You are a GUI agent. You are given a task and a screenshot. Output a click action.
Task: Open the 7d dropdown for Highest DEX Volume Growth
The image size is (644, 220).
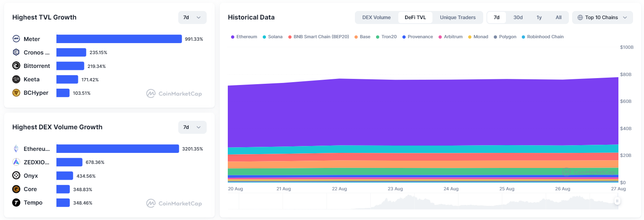pyautogui.click(x=192, y=127)
